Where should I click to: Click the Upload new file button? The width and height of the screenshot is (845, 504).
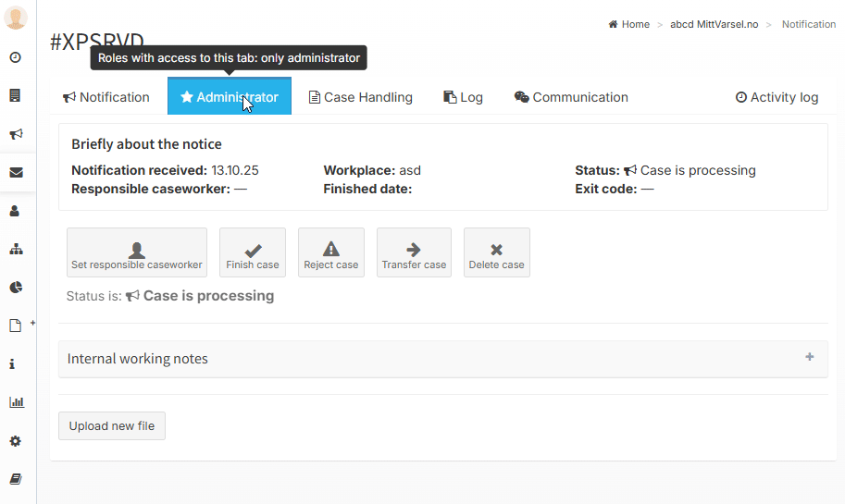[x=112, y=426]
